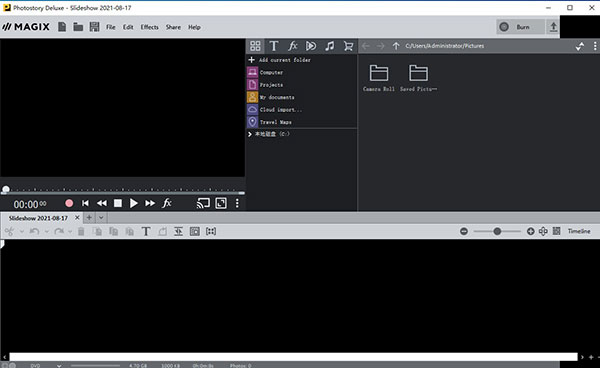Open the Undo history dropdown
The height and width of the screenshot is (368, 600).
coord(46,231)
